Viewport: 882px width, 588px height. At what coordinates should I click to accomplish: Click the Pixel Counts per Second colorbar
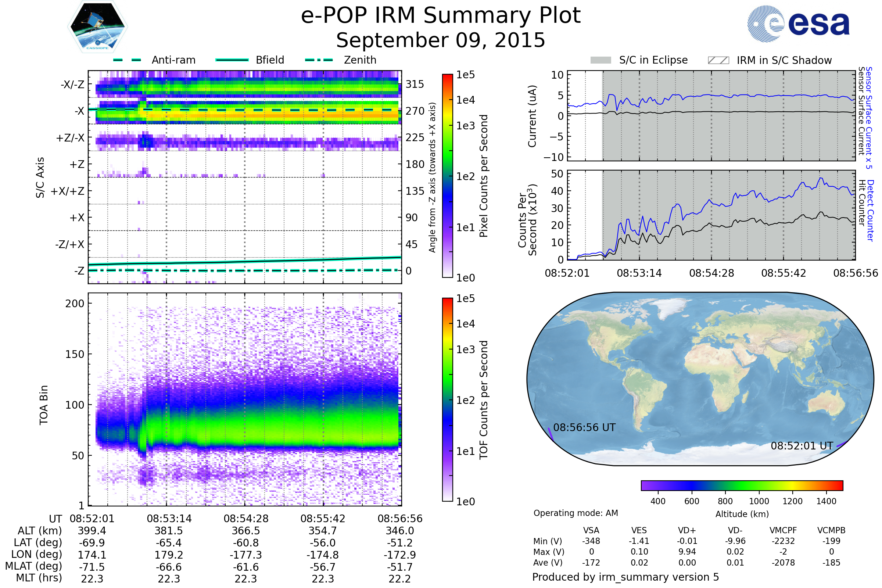(x=447, y=176)
